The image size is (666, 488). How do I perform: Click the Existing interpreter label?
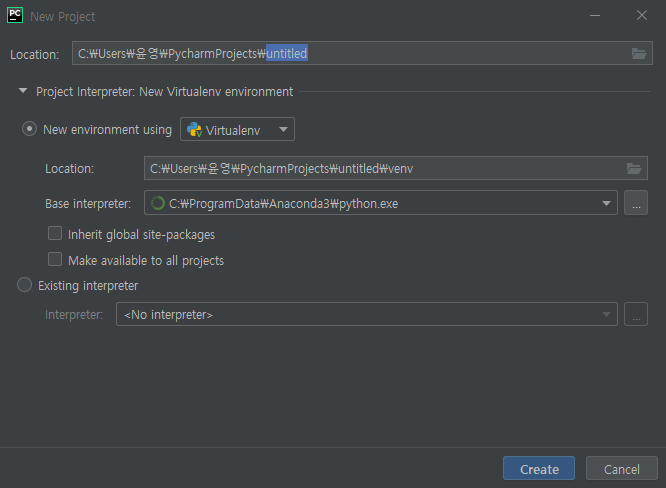pos(88,286)
